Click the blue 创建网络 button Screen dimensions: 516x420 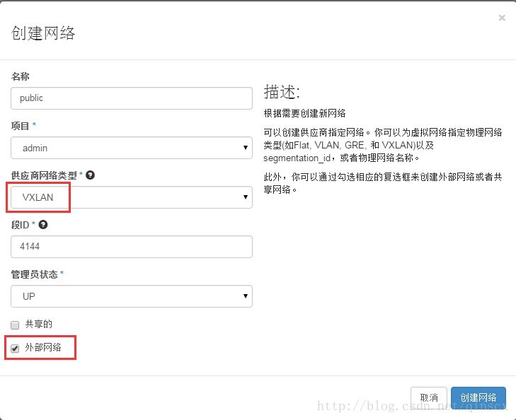point(478,397)
